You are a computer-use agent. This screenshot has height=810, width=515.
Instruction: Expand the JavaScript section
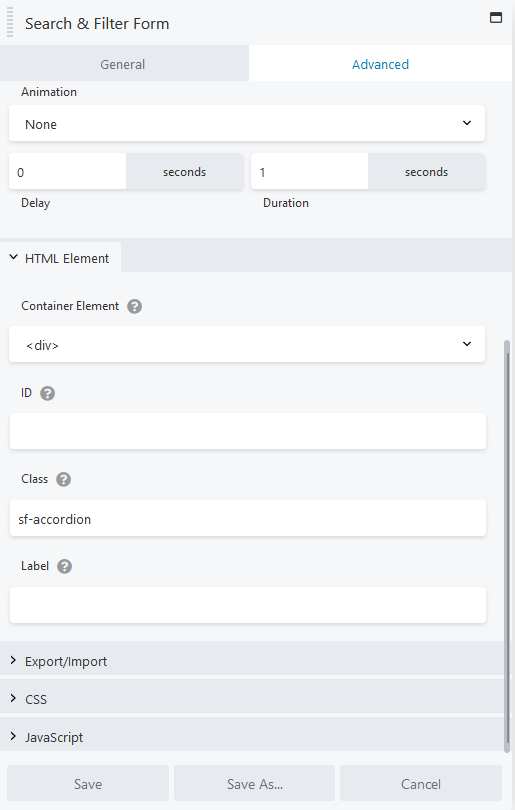point(252,737)
